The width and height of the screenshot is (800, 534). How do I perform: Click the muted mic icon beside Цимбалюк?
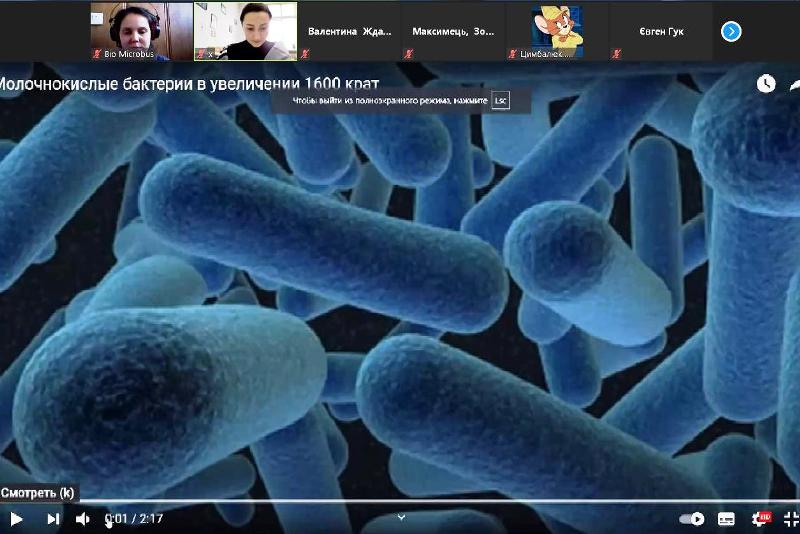click(513, 54)
